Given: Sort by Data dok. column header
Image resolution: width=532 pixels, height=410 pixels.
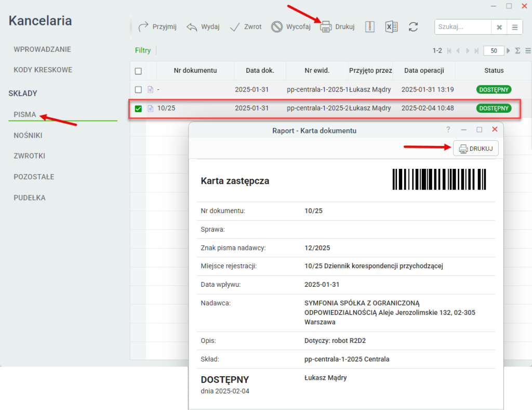Looking at the screenshot, I should tap(260, 71).
